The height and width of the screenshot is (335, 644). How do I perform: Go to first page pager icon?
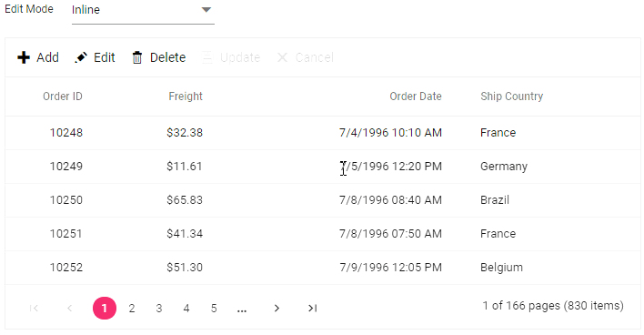(x=34, y=309)
